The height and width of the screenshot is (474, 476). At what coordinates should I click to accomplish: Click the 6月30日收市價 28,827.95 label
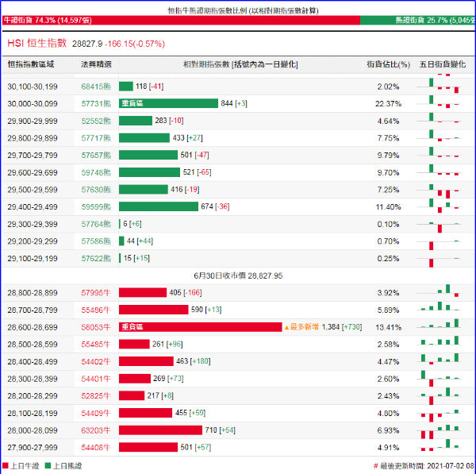(238, 276)
